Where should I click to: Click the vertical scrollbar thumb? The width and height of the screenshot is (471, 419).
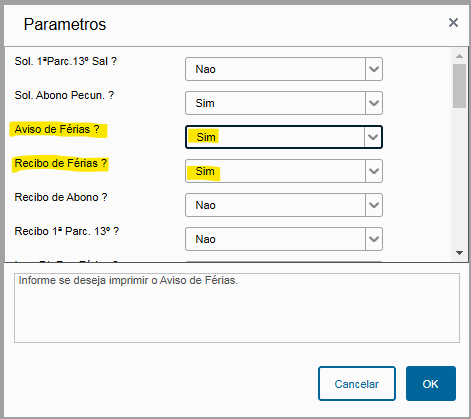(x=460, y=86)
